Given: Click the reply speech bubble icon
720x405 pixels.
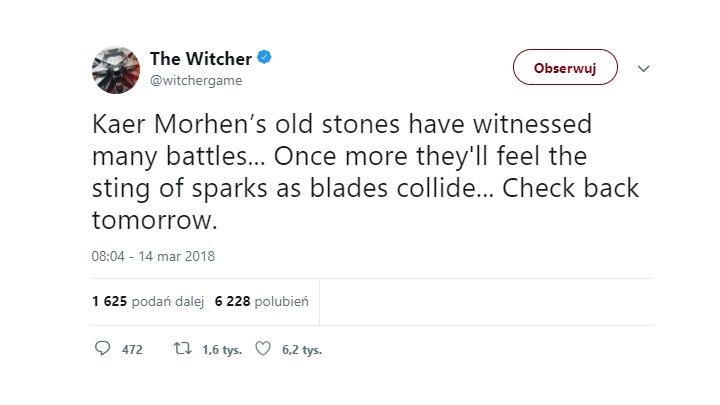Looking at the screenshot, I should tap(102, 350).
